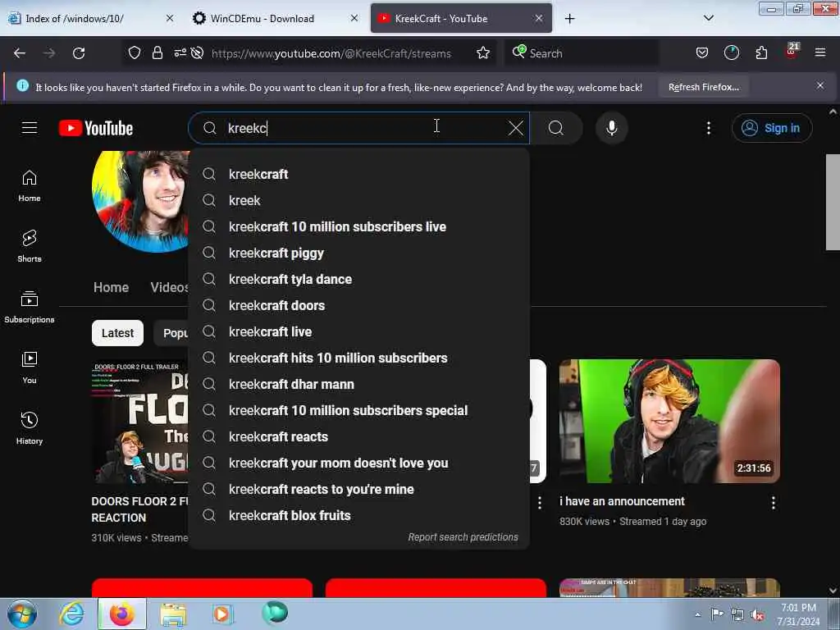
Task: Open the Windows Start button
Action: [22, 614]
